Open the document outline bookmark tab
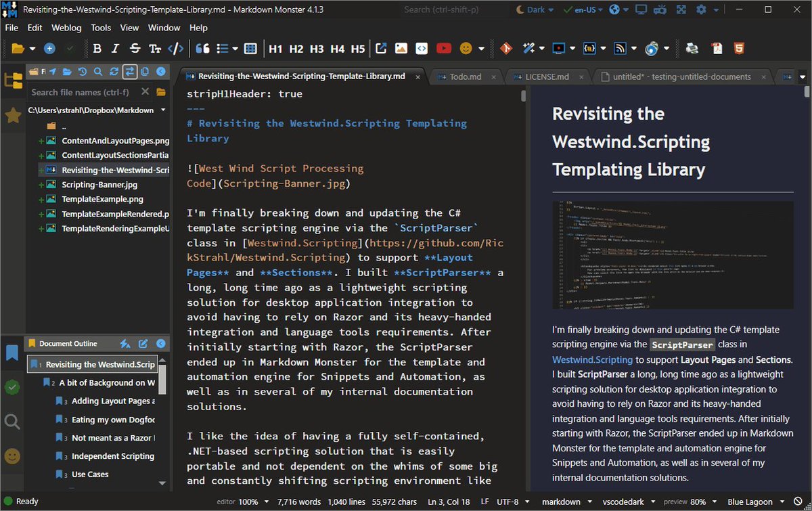The image size is (812, 511). coord(12,353)
